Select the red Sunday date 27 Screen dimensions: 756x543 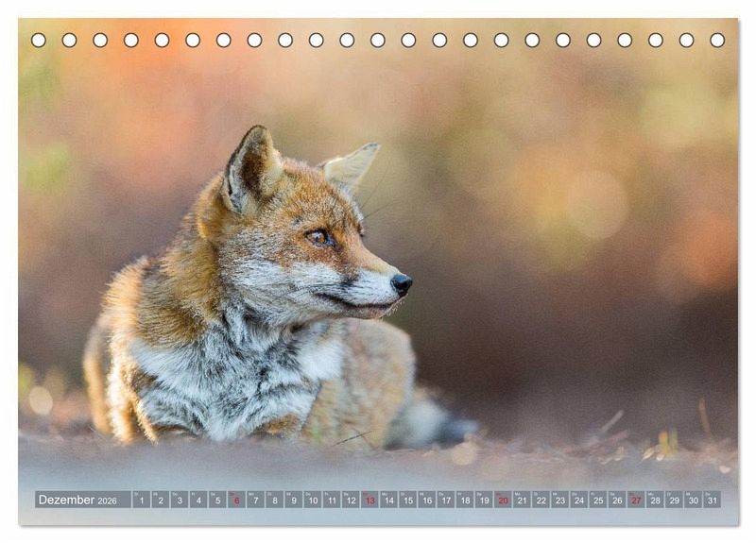pyautogui.click(x=636, y=500)
